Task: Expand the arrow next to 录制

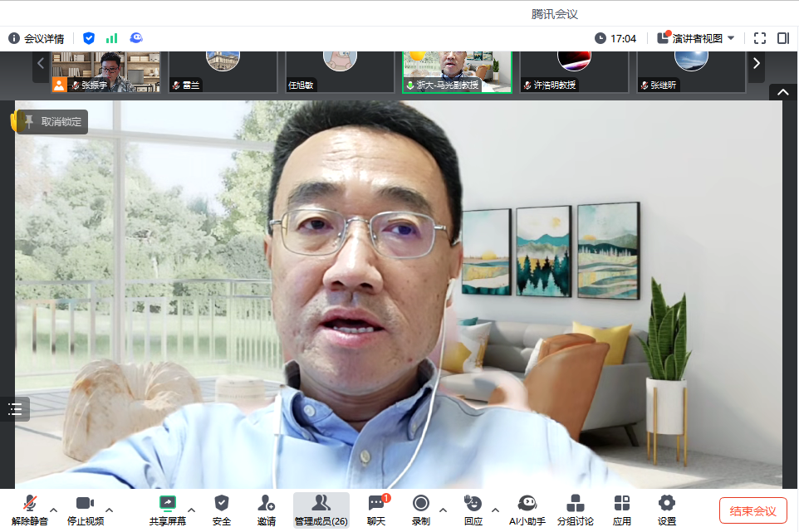Action: pos(443,510)
